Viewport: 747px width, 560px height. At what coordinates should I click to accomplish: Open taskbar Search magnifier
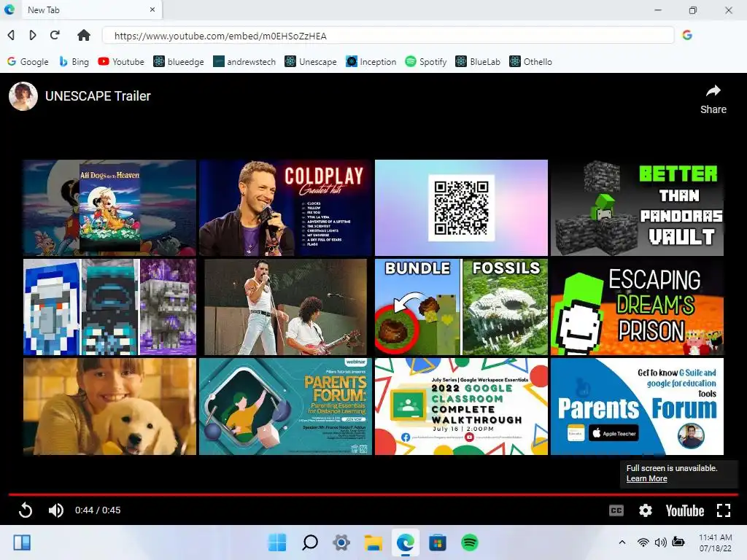pos(309,542)
